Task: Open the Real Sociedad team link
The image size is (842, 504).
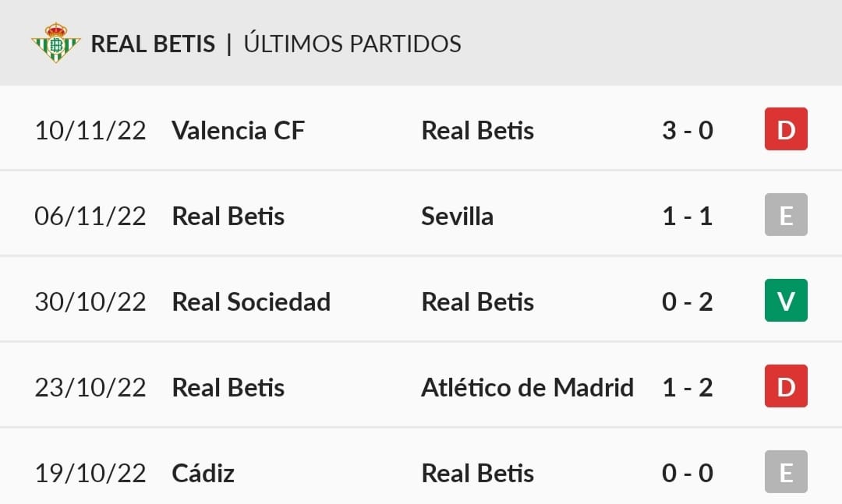Action: (x=251, y=301)
